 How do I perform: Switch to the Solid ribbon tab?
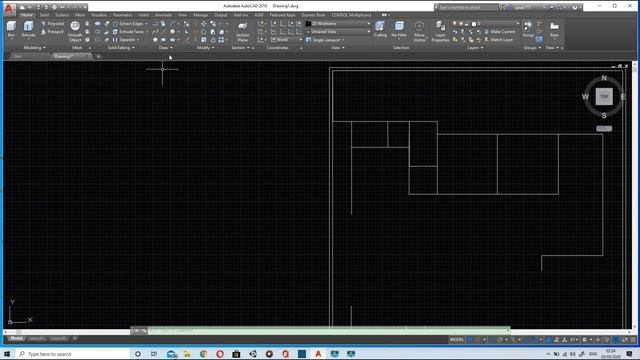click(x=44, y=15)
